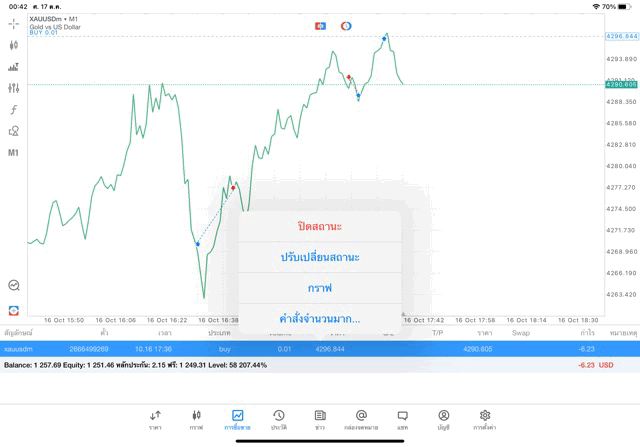Open the indicators function icon
This screenshot has width=640, height=447.
coord(14,109)
